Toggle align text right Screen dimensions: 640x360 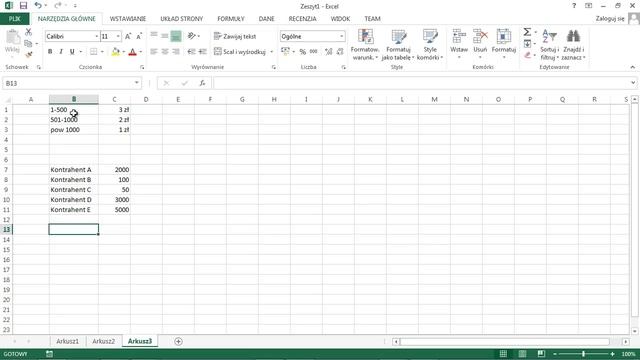click(176, 51)
